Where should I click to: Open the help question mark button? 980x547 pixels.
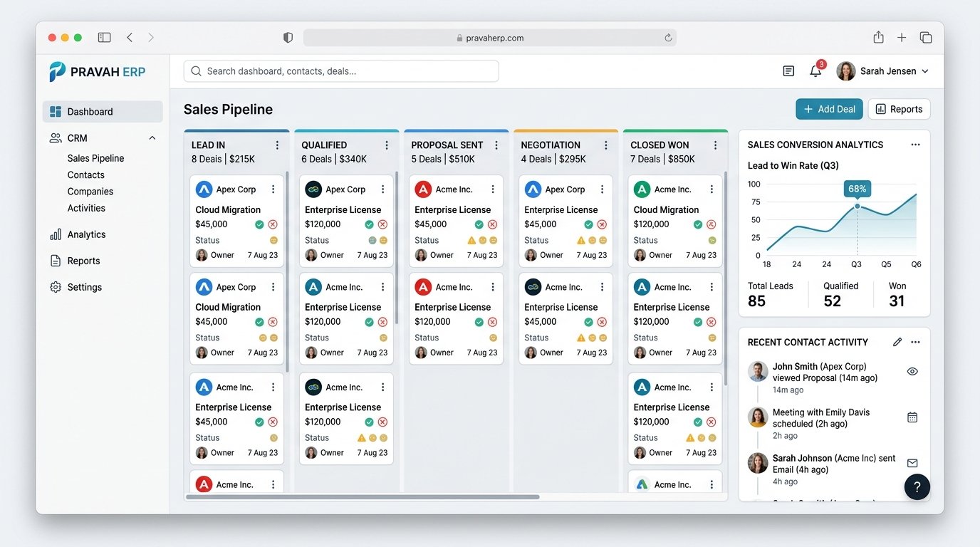(x=917, y=487)
